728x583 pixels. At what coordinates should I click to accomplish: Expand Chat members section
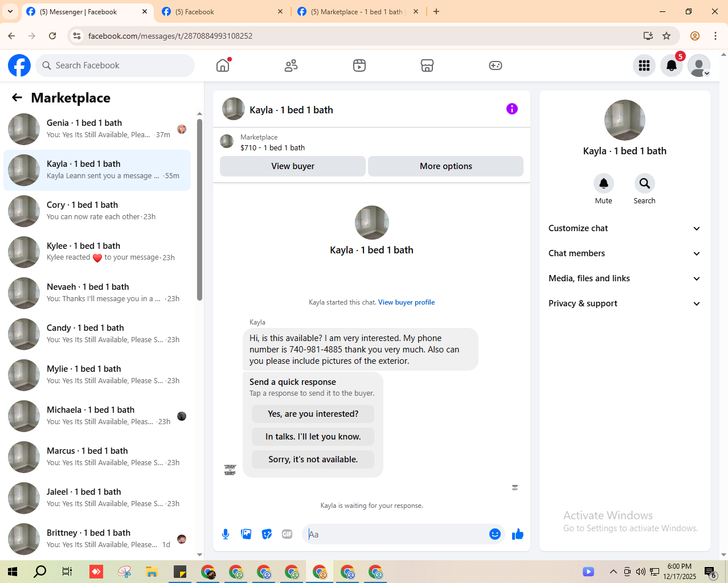[x=625, y=253]
